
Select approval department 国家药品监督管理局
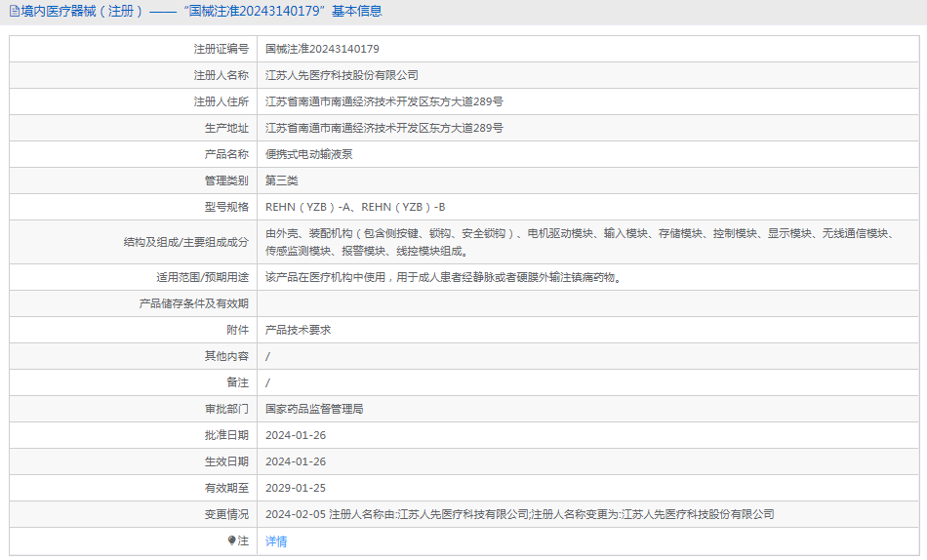[x=314, y=409]
